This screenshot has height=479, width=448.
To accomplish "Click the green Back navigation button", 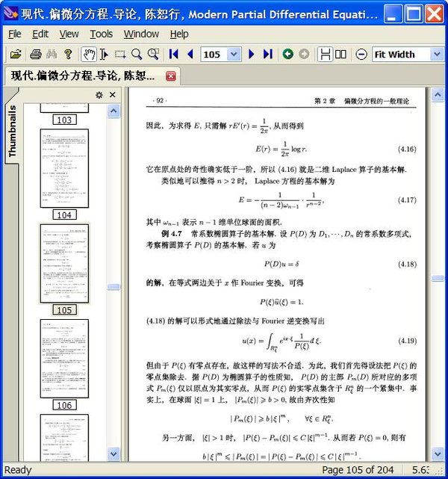I will pyautogui.click(x=287, y=55).
